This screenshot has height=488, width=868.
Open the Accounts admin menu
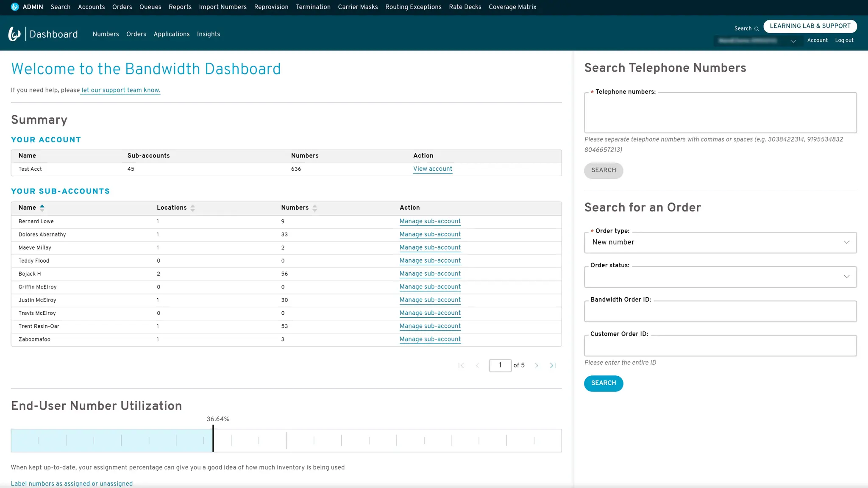91,7
